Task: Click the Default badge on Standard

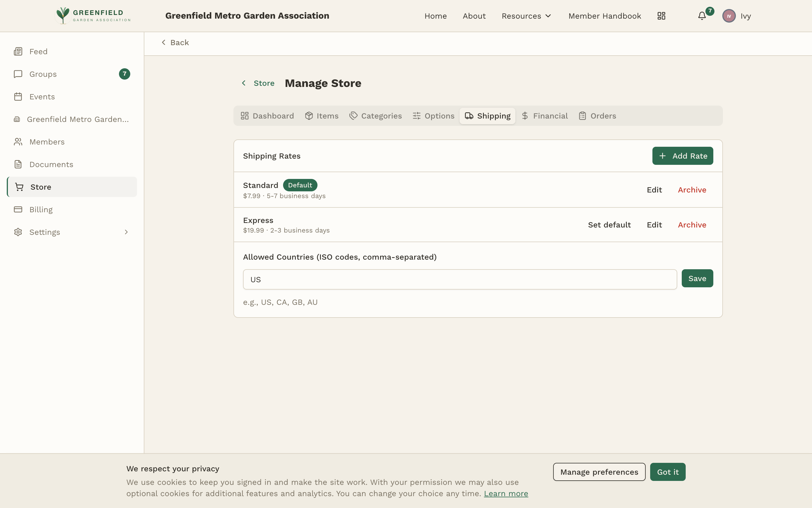Action: 300,185
